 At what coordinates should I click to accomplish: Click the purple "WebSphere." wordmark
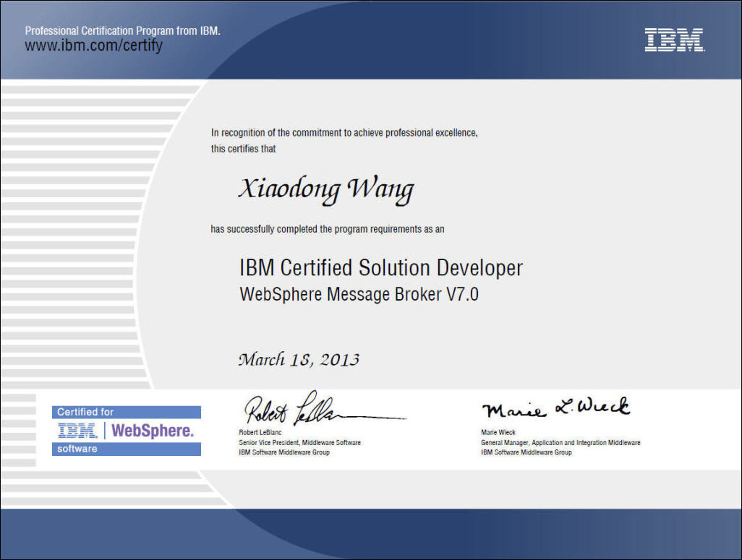(153, 431)
